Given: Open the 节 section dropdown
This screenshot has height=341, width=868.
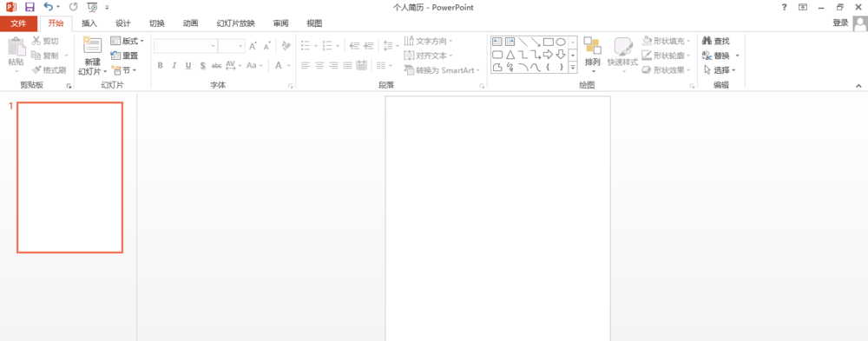Looking at the screenshot, I should click(x=124, y=70).
